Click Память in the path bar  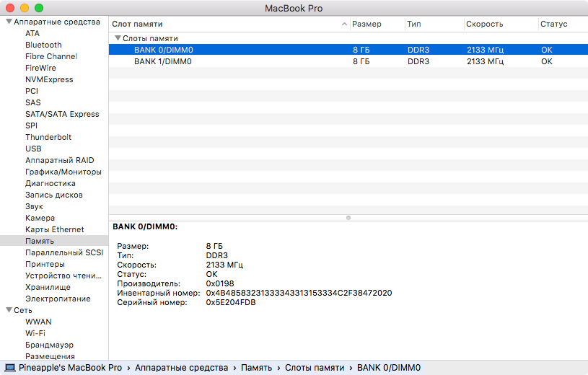point(257,368)
